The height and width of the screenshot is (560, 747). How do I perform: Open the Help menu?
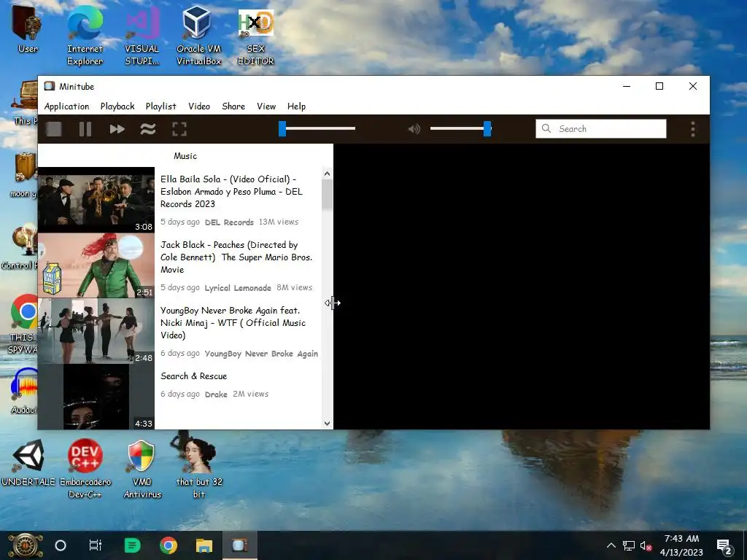point(296,106)
